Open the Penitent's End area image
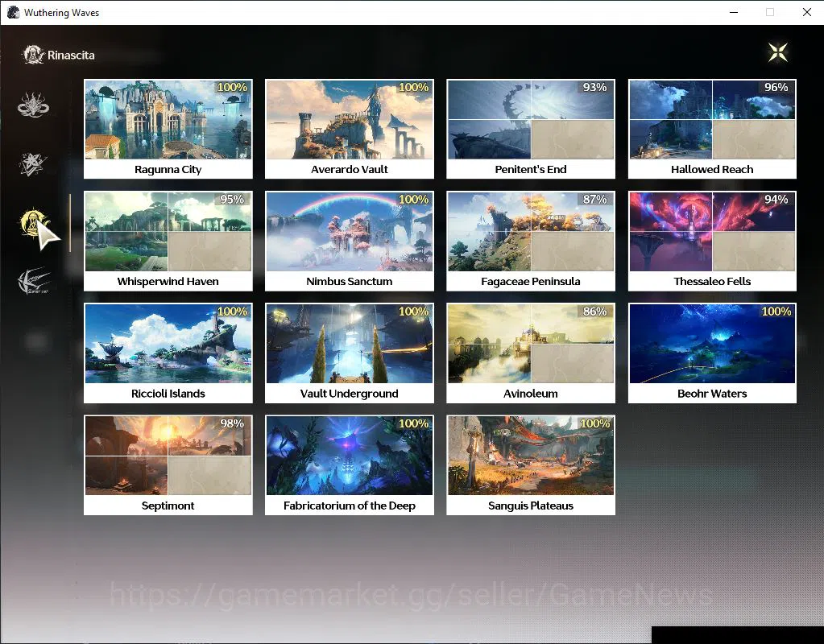The image size is (824, 644). (531, 119)
